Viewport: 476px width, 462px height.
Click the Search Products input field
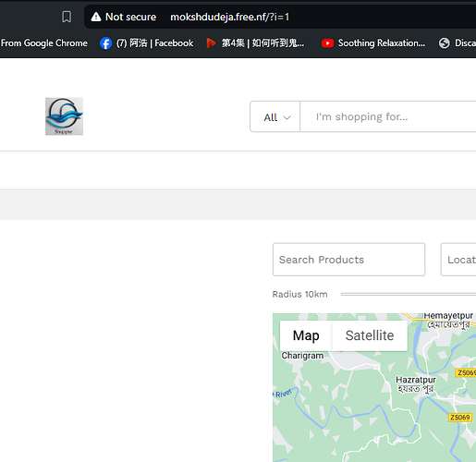tap(348, 260)
